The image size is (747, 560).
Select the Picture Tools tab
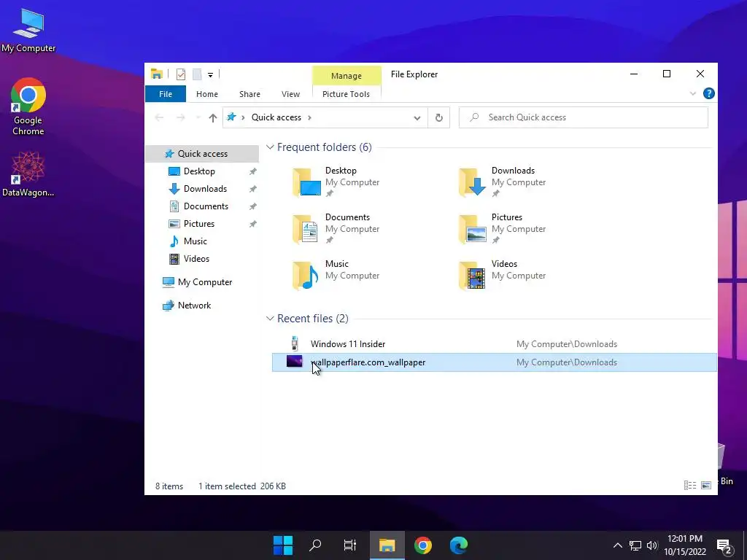[x=346, y=94]
